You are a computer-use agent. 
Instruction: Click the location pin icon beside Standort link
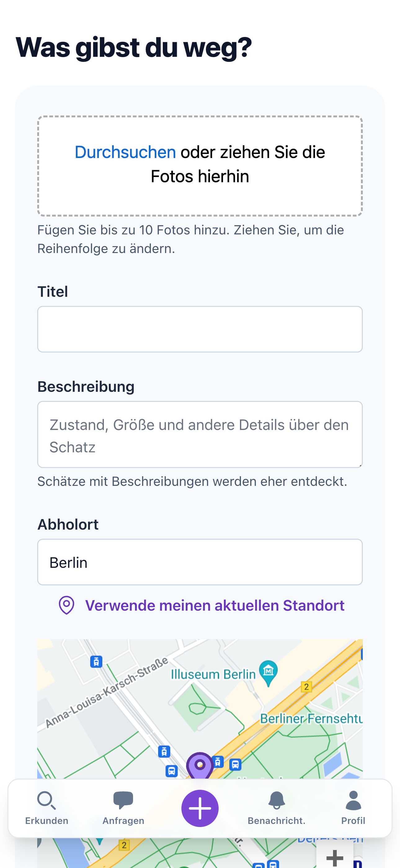(66, 605)
